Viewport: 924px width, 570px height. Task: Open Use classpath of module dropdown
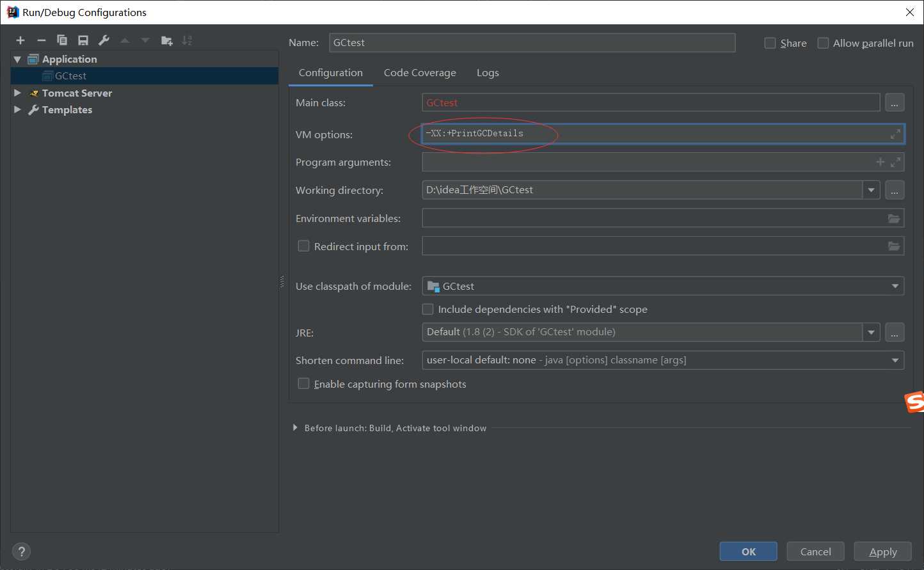pyautogui.click(x=895, y=286)
